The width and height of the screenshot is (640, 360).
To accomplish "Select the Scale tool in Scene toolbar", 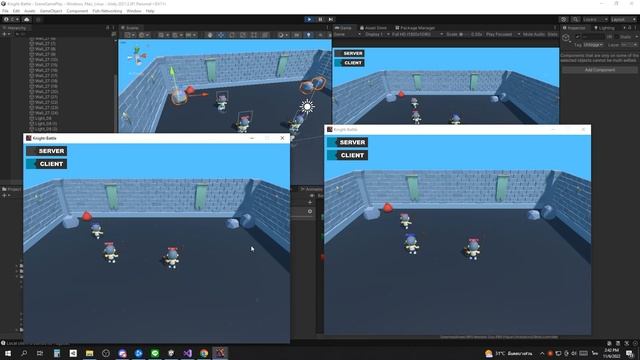I will 243,35.
